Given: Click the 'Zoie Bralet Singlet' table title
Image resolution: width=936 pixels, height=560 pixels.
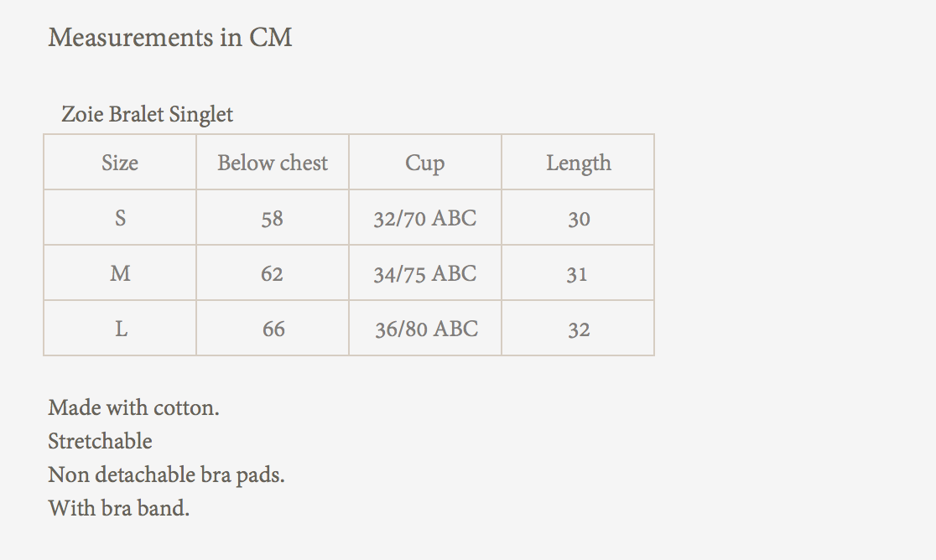Looking at the screenshot, I should coord(148,114).
